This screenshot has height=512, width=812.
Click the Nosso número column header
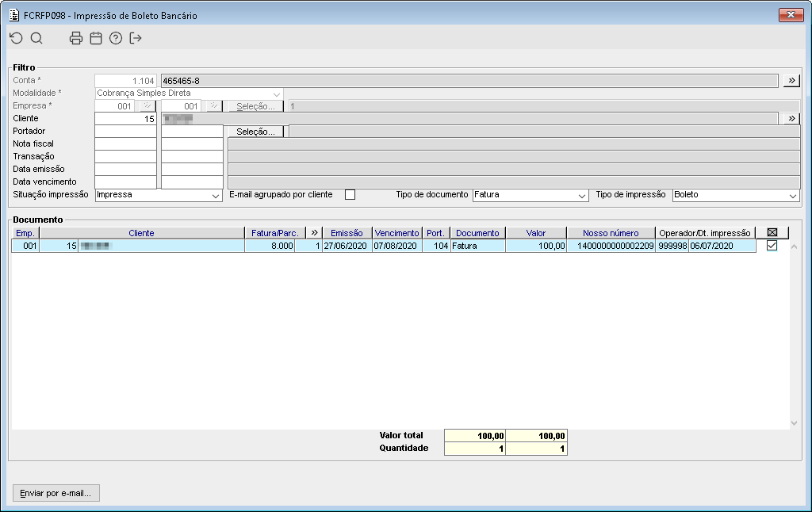click(611, 233)
